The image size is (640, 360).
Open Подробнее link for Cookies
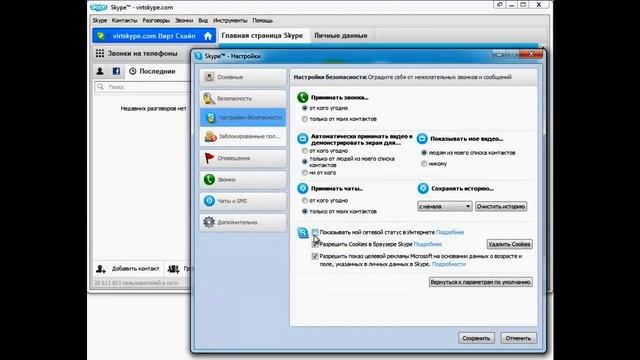[x=428, y=244]
